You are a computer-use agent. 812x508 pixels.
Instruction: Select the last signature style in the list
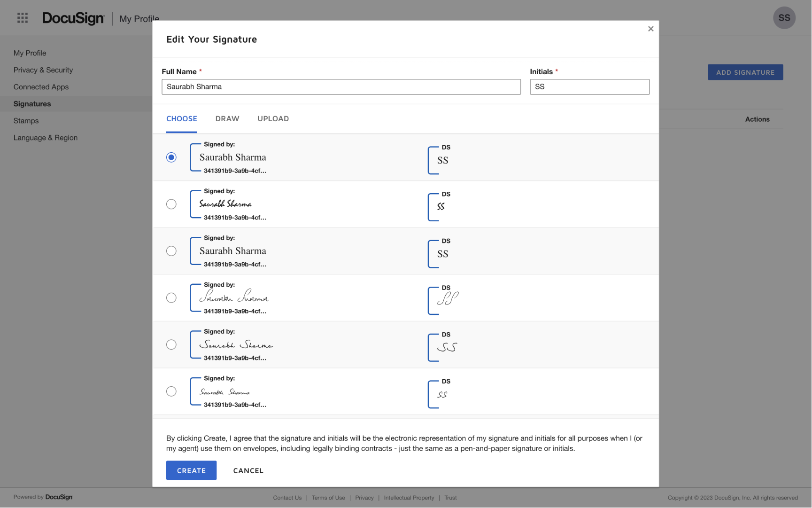(x=171, y=391)
